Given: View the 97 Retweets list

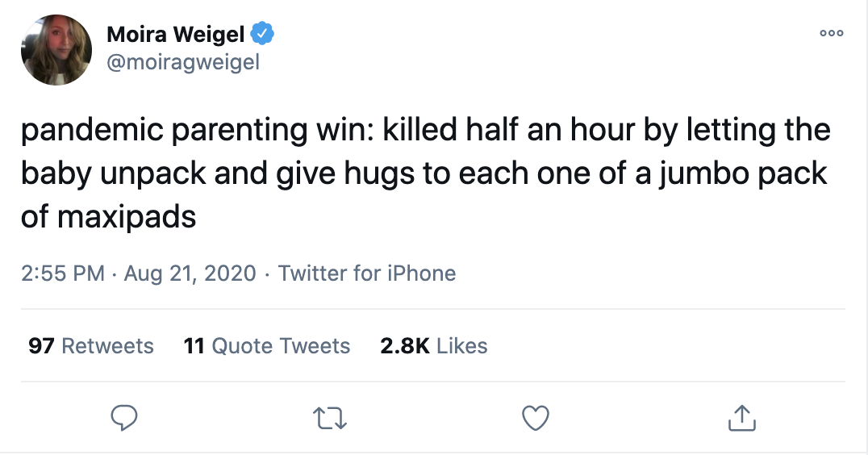Looking at the screenshot, I should click(x=90, y=346).
